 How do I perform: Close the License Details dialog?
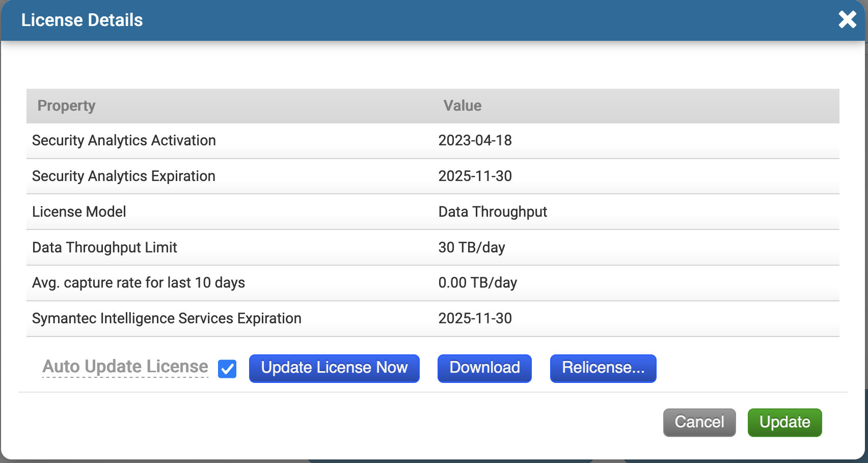point(847,20)
